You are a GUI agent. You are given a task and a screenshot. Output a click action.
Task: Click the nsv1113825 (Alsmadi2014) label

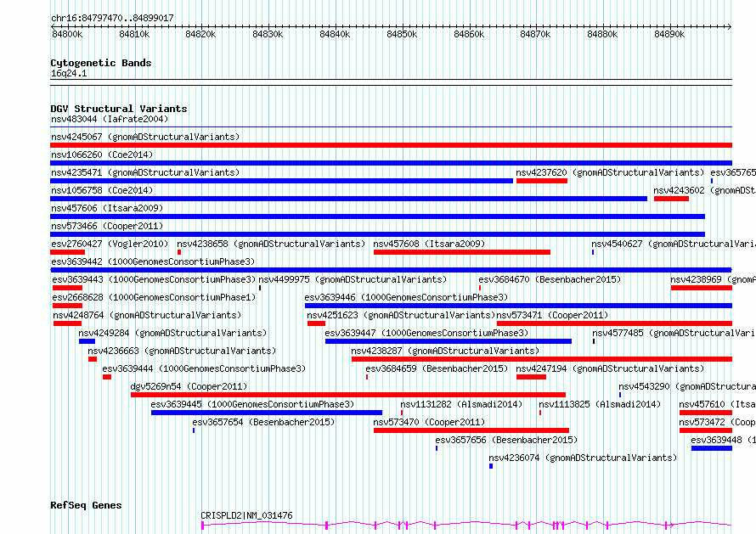[600, 404]
